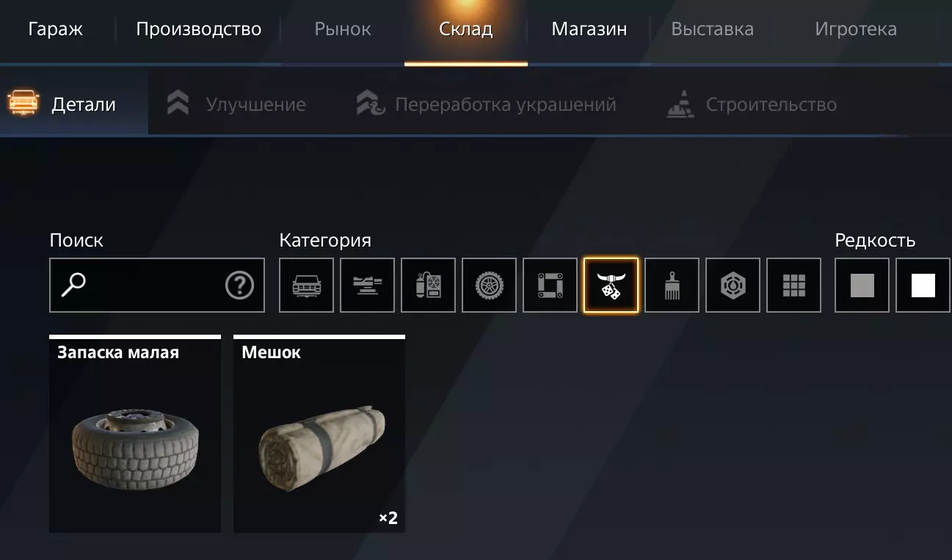Viewport: 952px width, 560px height.
Task: Select the Запаска малая item
Action: tap(135, 434)
